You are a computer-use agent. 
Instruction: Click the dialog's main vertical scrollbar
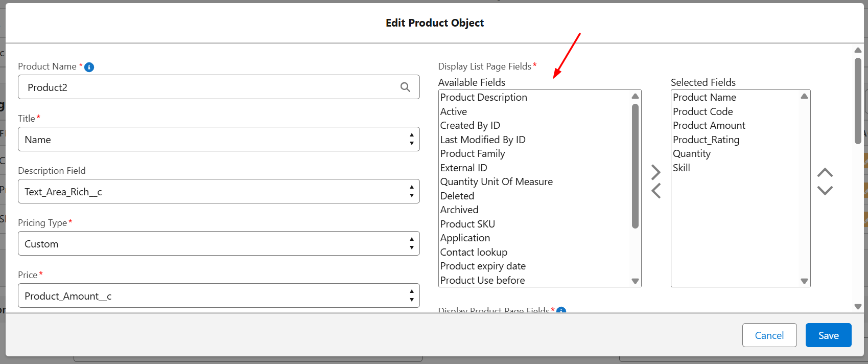858,102
